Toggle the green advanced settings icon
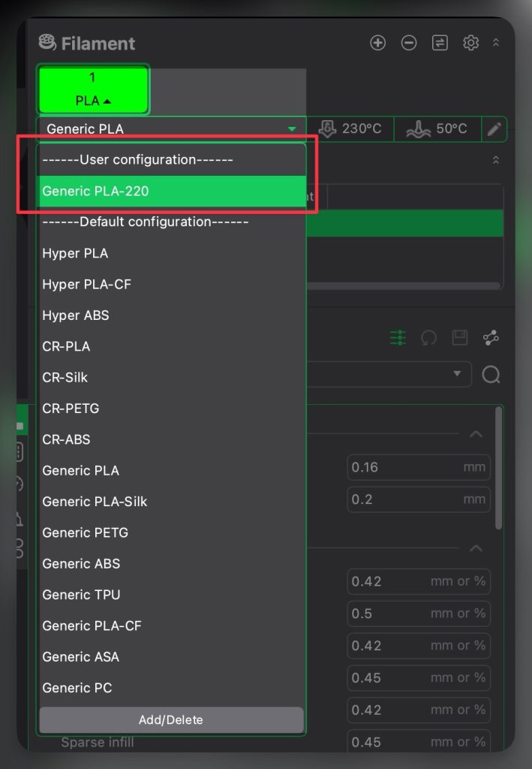The image size is (532, 769). (x=398, y=338)
